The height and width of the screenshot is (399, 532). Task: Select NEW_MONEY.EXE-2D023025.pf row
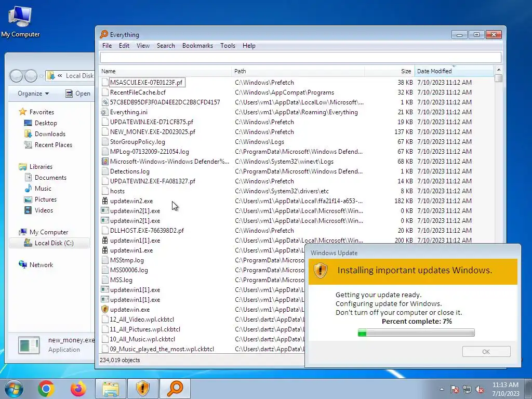(x=297, y=131)
